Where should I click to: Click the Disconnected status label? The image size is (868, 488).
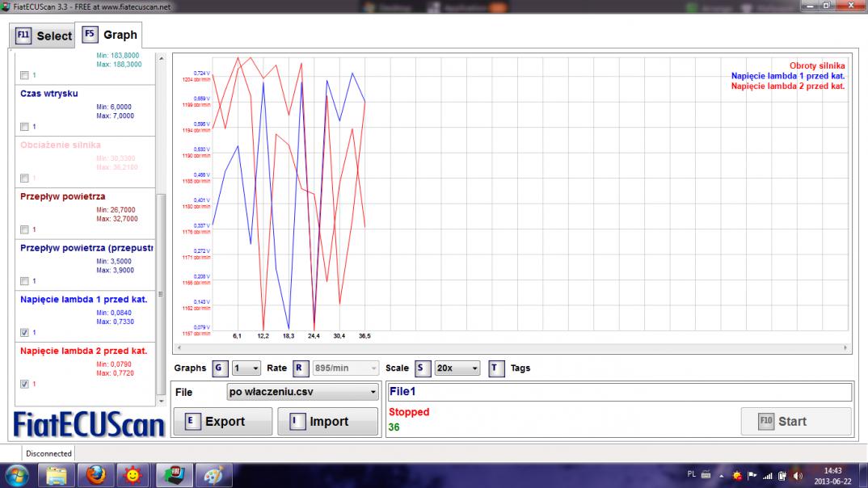point(48,454)
